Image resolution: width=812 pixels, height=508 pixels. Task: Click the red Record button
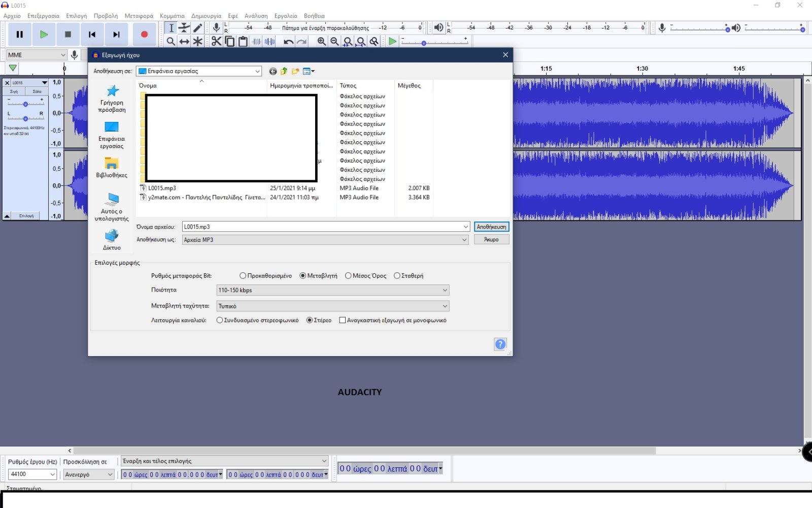click(144, 35)
